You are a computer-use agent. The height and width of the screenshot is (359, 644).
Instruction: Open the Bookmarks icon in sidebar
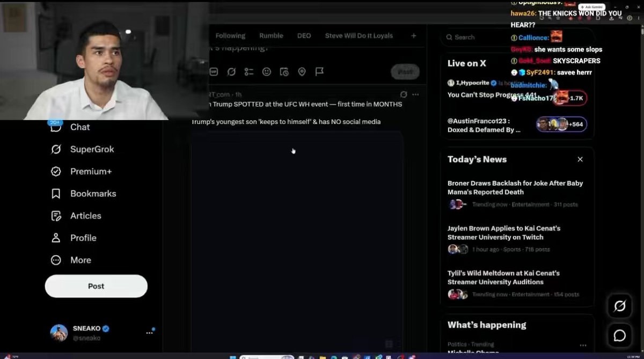click(x=56, y=194)
